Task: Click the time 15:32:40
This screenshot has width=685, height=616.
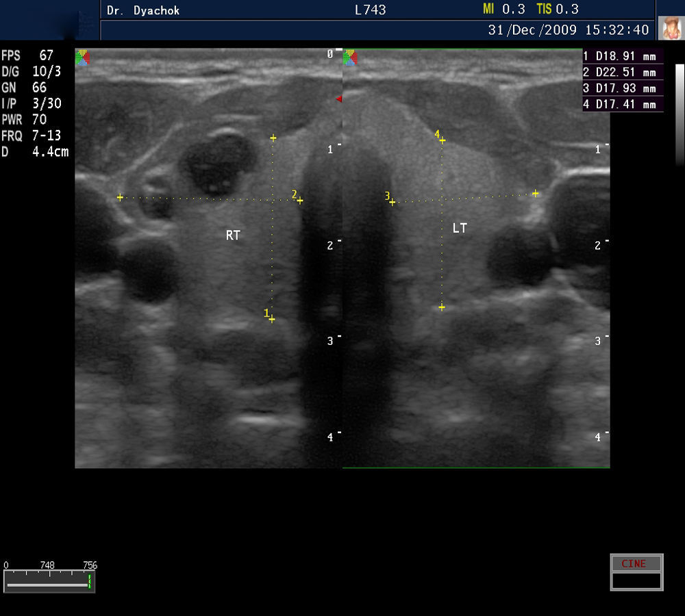Action: 617,30
